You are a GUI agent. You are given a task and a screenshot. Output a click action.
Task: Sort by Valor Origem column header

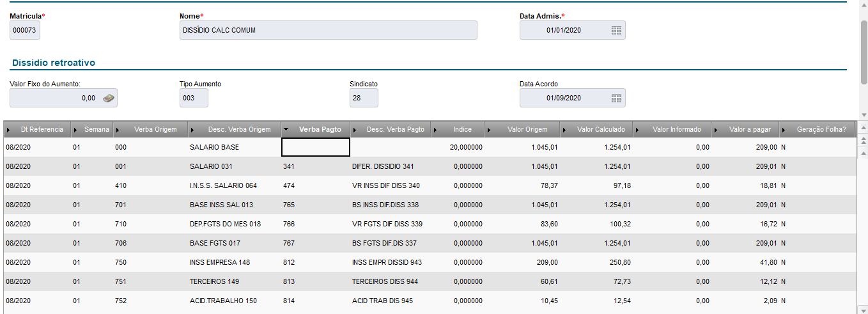coord(522,129)
